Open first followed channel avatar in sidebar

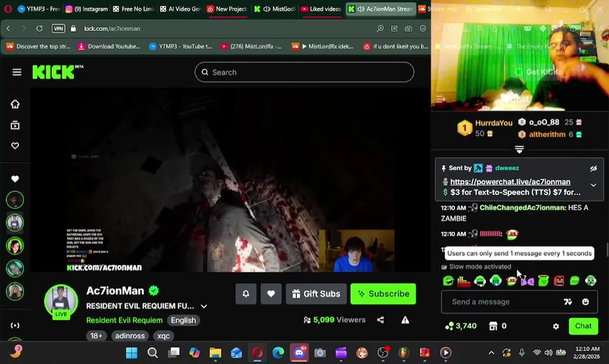pyautogui.click(x=15, y=200)
